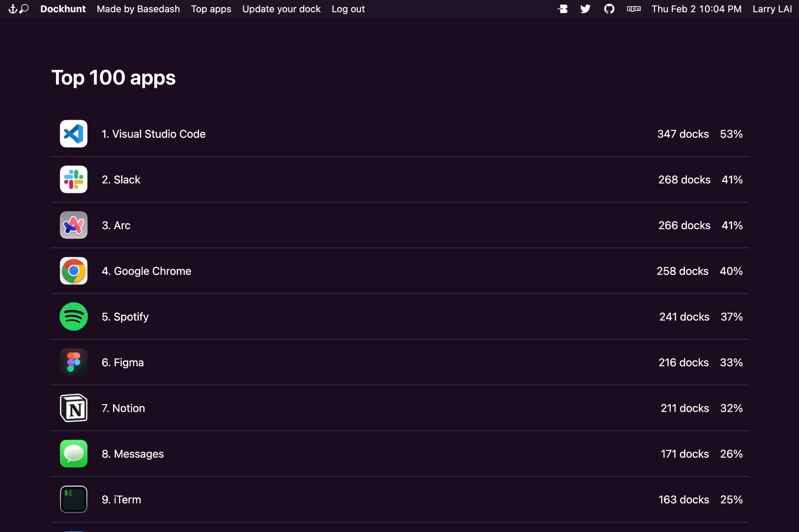The height and width of the screenshot is (532, 799).
Task: Click the Slack app icon
Action: (x=74, y=179)
